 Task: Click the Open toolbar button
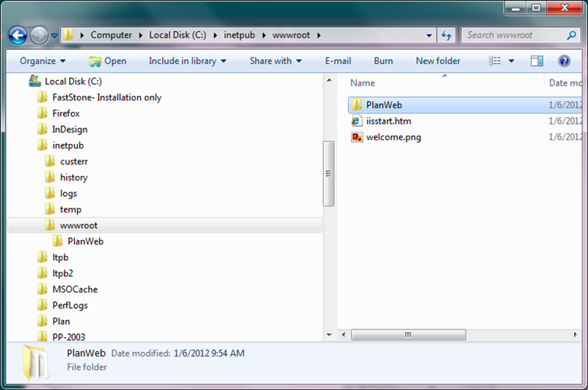(107, 61)
